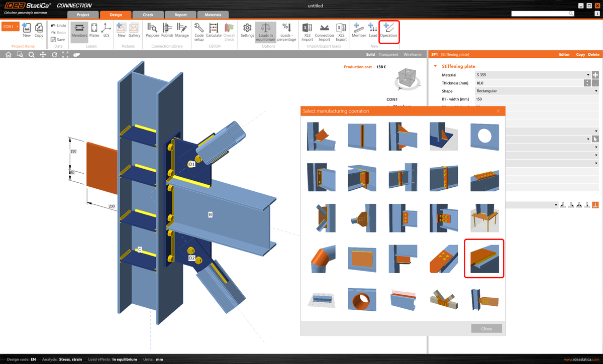Click the Plates icon in the Labels group

point(94,30)
